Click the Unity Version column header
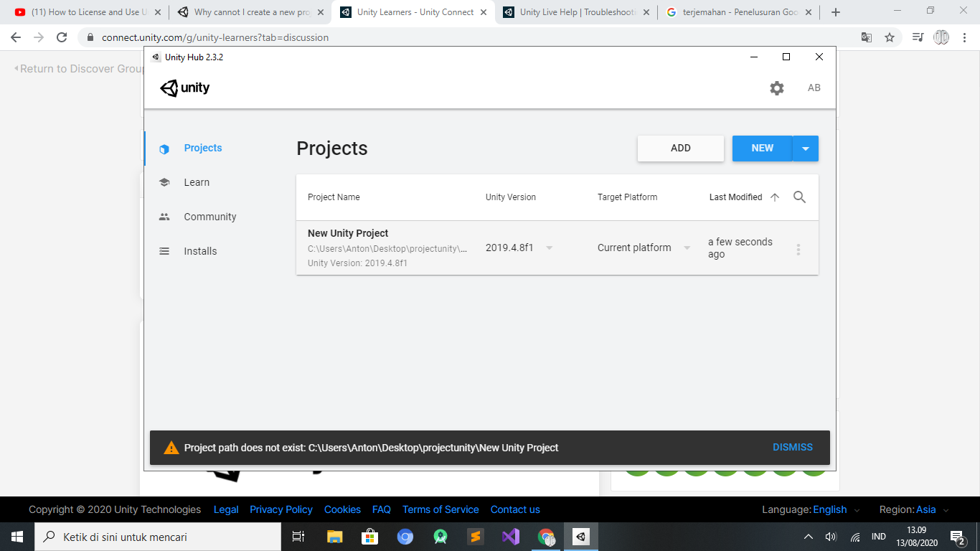This screenshot has width=980, height=551. tap(511, 197)
